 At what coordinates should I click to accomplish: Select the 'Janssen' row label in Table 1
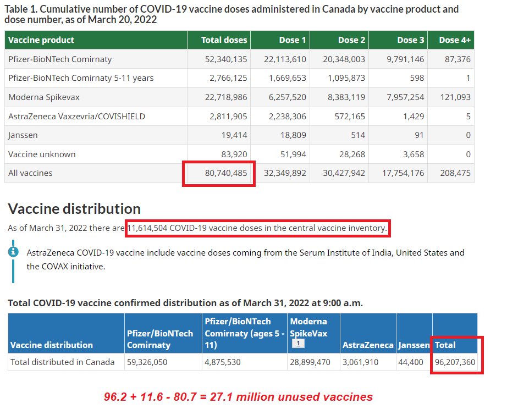coord(23,135)
